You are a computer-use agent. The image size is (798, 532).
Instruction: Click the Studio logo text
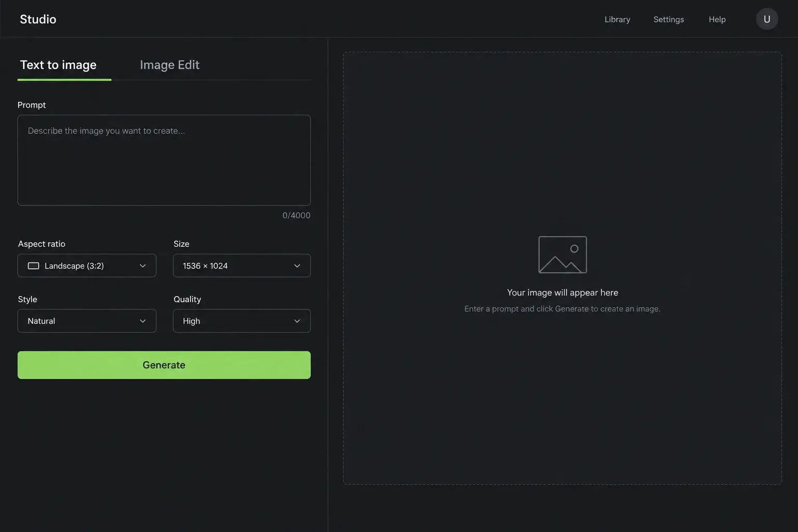38,19
